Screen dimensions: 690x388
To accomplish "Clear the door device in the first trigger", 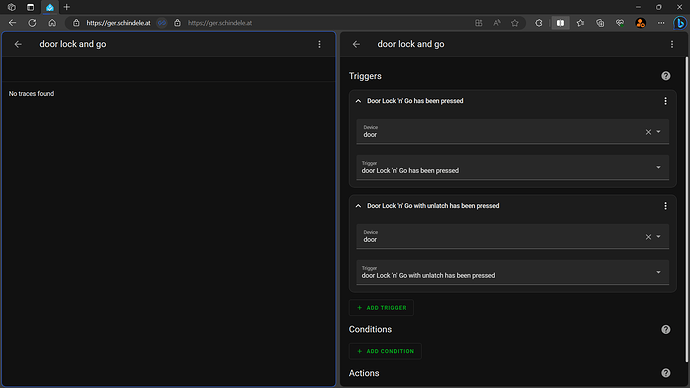I will tap(648, 132).
